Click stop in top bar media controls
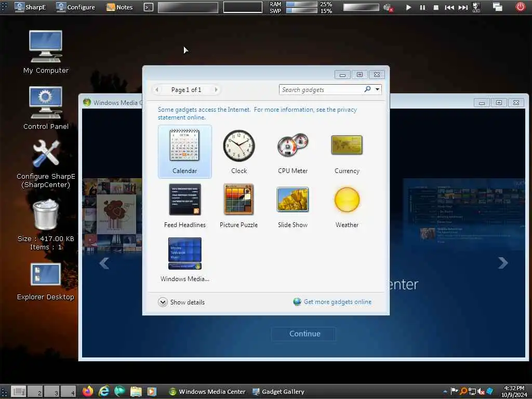 (x=436, y=7)
